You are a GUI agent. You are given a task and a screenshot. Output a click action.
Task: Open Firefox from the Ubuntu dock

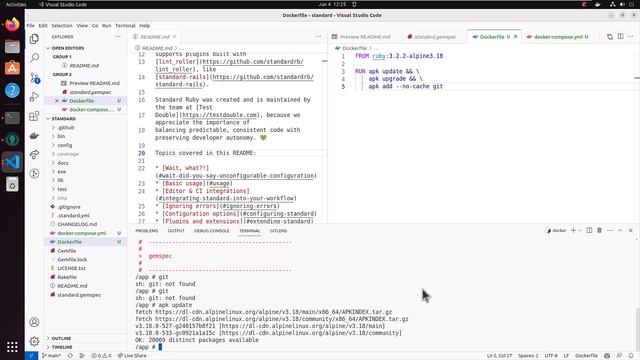pos(12,24)
